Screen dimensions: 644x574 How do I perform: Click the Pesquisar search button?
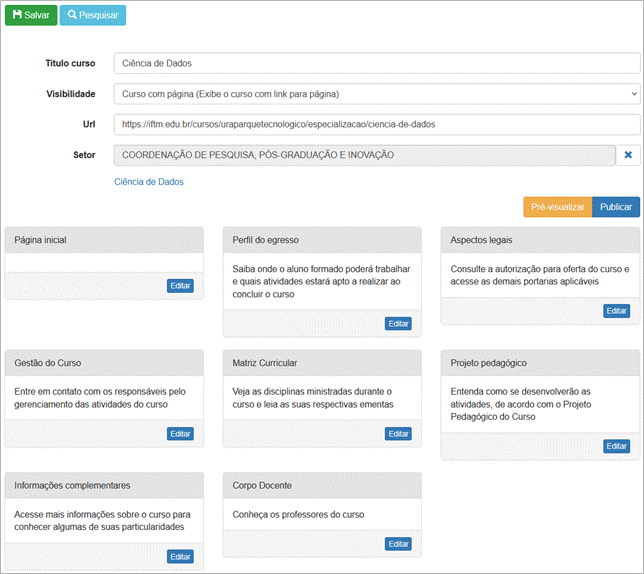click(93, 15)
